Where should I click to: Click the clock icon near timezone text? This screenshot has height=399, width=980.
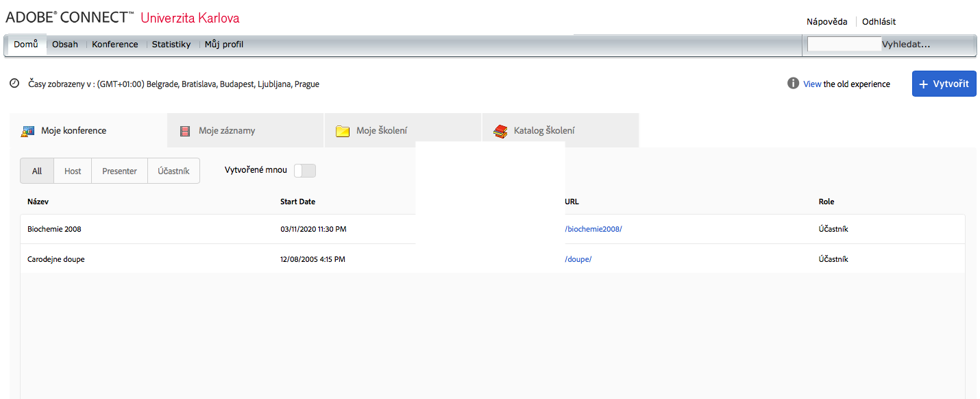coord(14,84)
